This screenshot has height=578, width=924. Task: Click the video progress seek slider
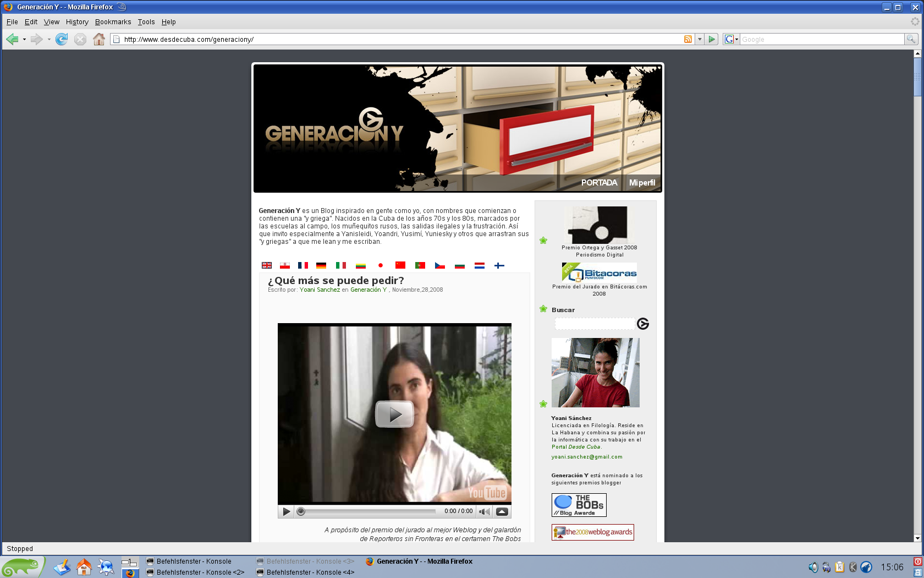[x=369, y=511]
